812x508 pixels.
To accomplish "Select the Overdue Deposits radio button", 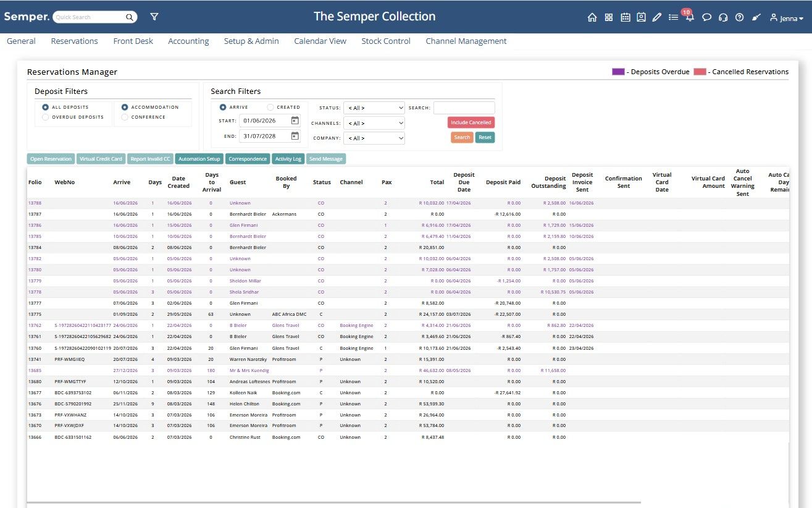I will (45, 117).
